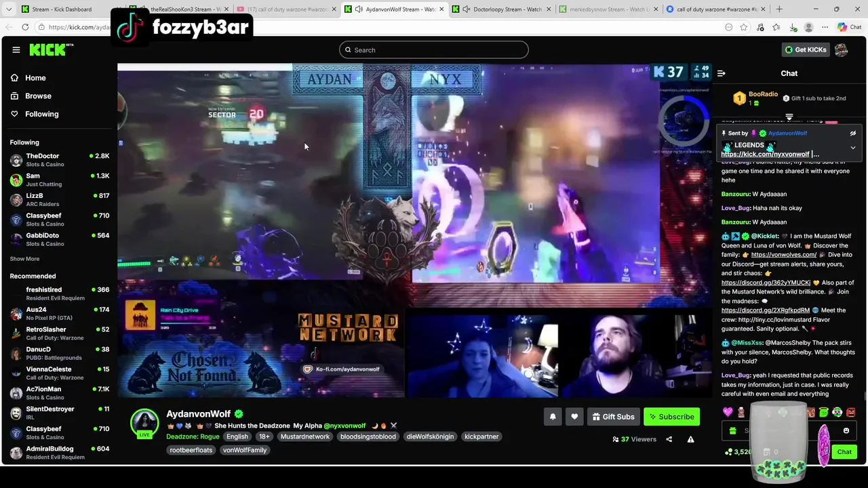Click green halo face quick emote
The height and width of the screenshot is (488, 868).
click(823, 412)
